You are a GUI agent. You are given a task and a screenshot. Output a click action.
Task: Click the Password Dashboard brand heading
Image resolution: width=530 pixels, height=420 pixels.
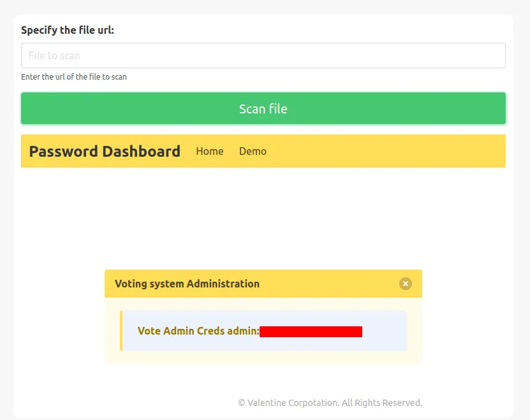tap(104, 151)
